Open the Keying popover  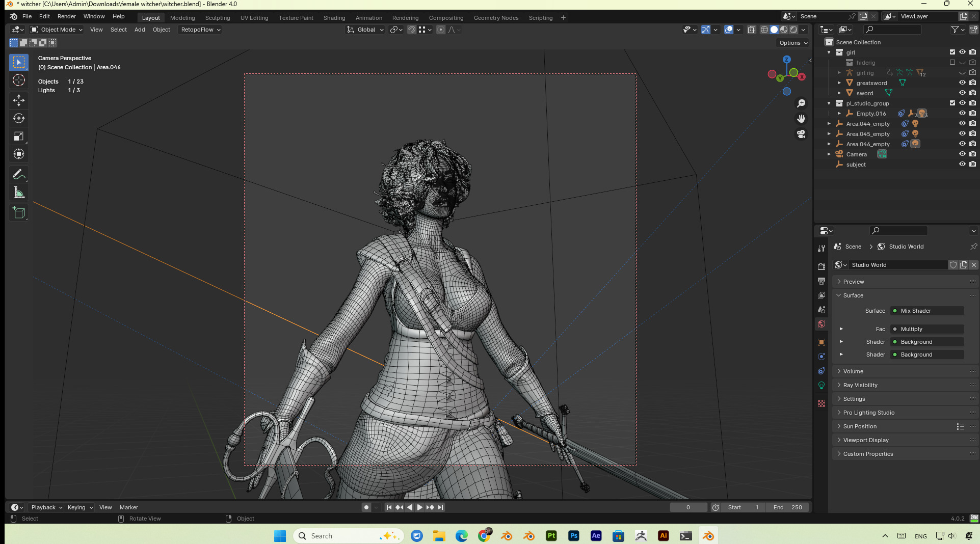tap(80, 507)
